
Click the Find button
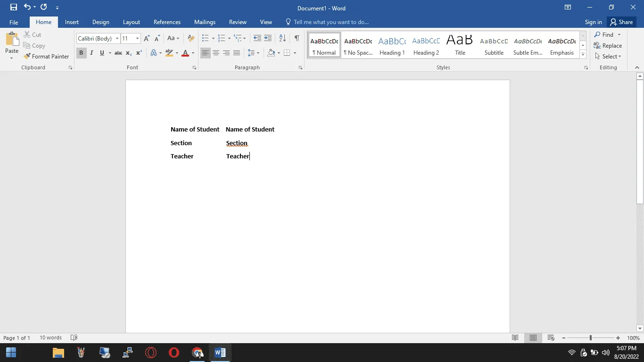(604, 35)
